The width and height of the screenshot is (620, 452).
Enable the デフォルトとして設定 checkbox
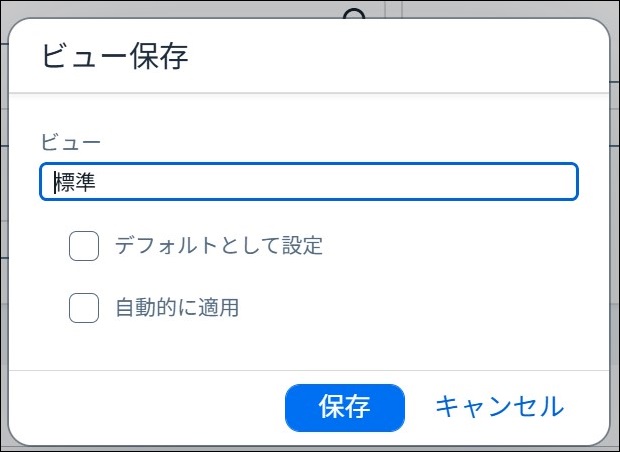[84, 246]
